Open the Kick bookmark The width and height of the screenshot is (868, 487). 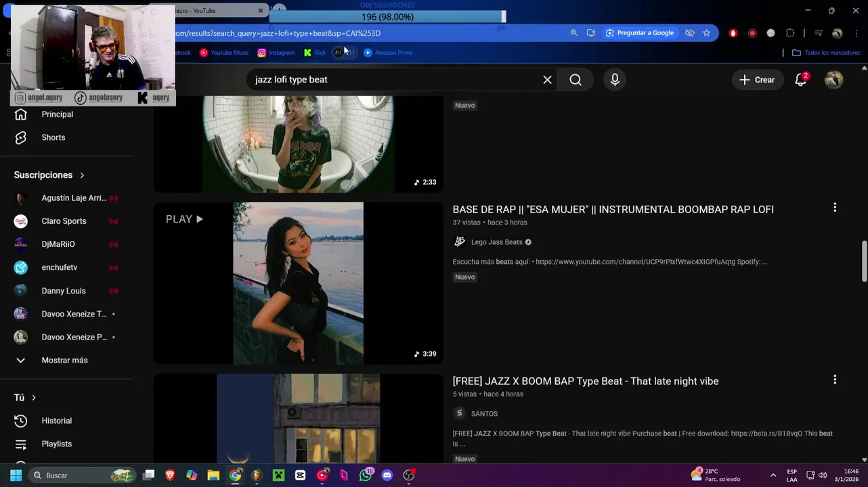coord(315,53)
